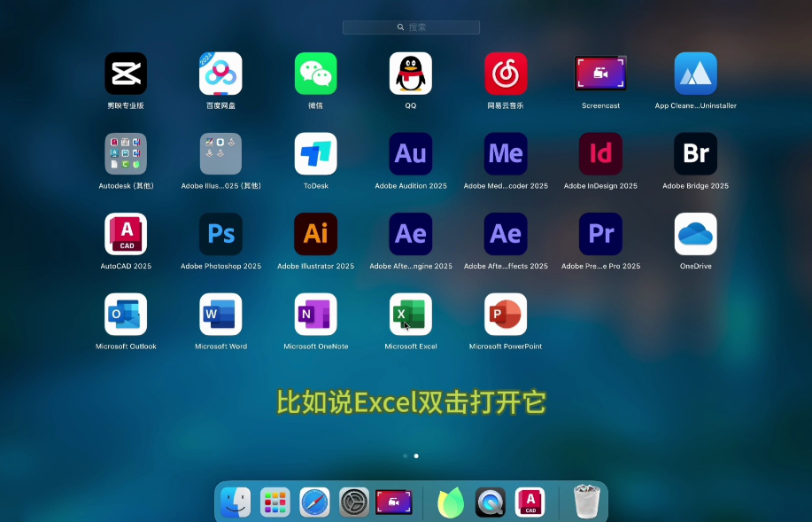
Task: Launch Screencast from Launchpad grid
Action: 600,73
